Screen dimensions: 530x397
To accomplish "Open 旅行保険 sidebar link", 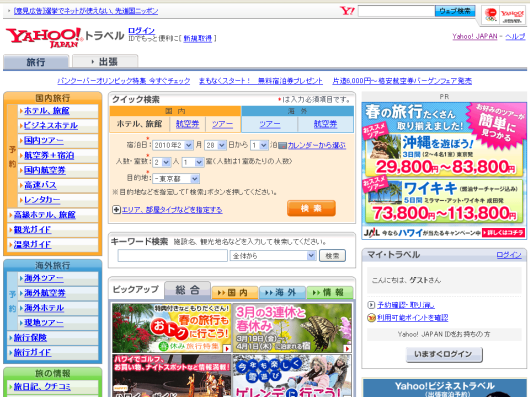I will point(30,338).
